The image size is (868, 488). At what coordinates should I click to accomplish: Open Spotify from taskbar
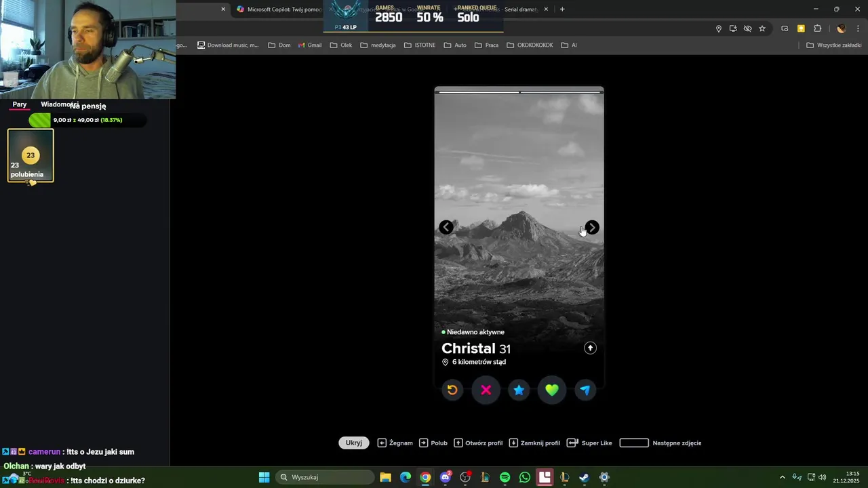click(505, 477)
